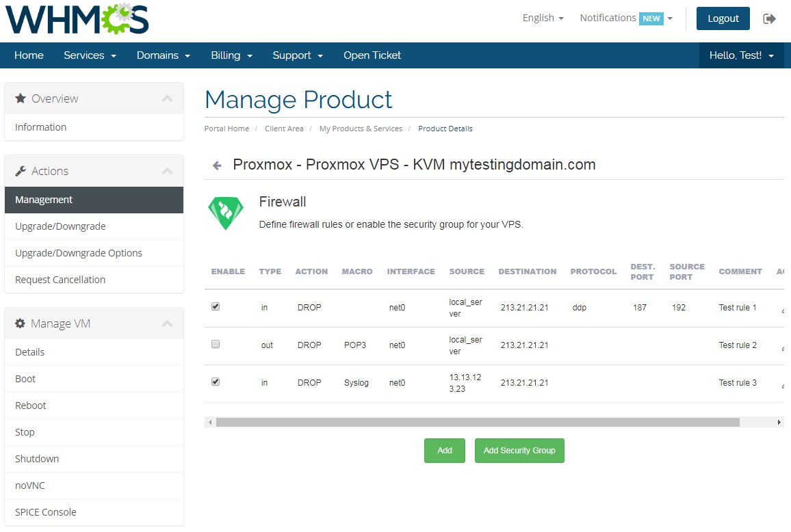
Task: Open Ticket from navigation bar
Action: coord(372,55)
